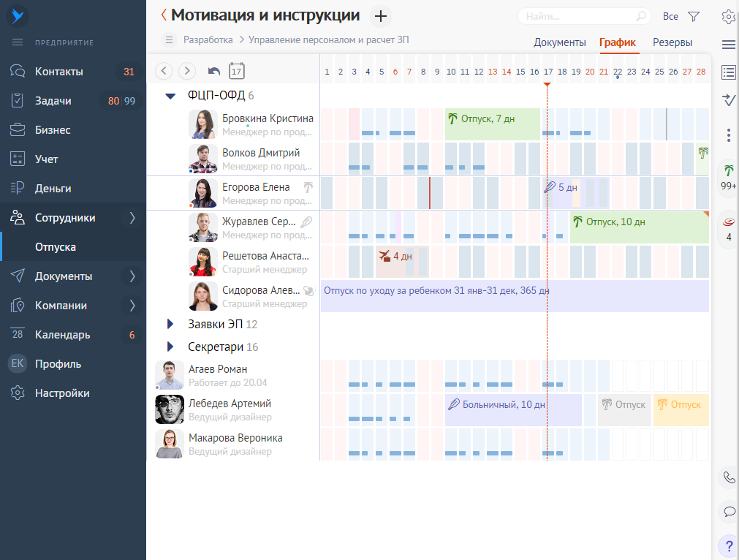Open the phone call icon at bottom right
This screenshot has height=560, width=739.
point(727,477)
